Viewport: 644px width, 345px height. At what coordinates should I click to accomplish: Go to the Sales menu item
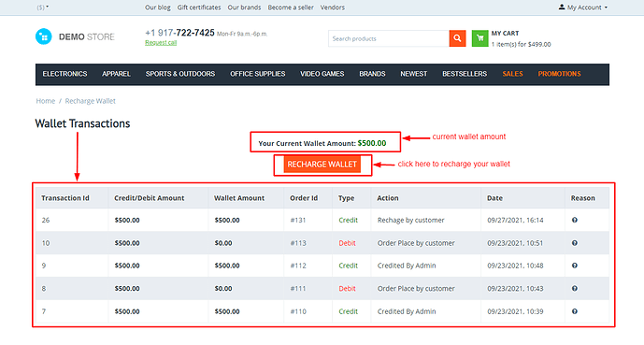point(512,74)
